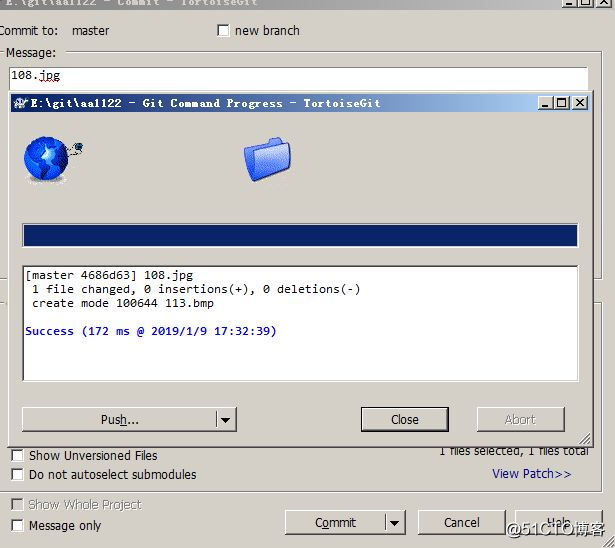Click the '[master 4686d63] 108.jpg' output line
Image resolution: width=615 pixels, height=548 pixels.
pyautogui.click(x=109, y=275)
